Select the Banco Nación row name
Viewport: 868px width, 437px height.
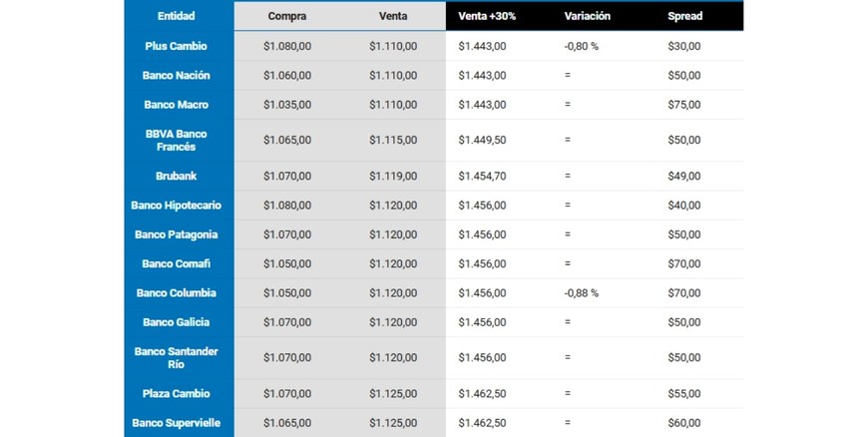click(177, 75)
